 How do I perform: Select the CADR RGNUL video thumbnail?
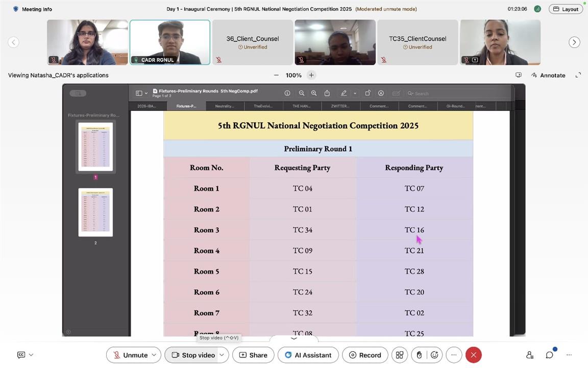[x=170, y=42]
